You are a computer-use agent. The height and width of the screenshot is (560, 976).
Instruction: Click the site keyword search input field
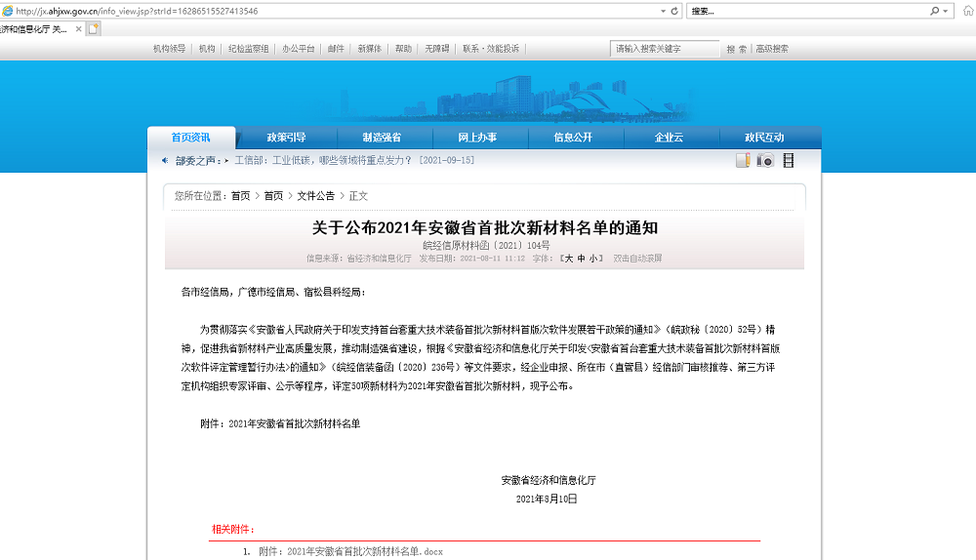coord(665,49)
